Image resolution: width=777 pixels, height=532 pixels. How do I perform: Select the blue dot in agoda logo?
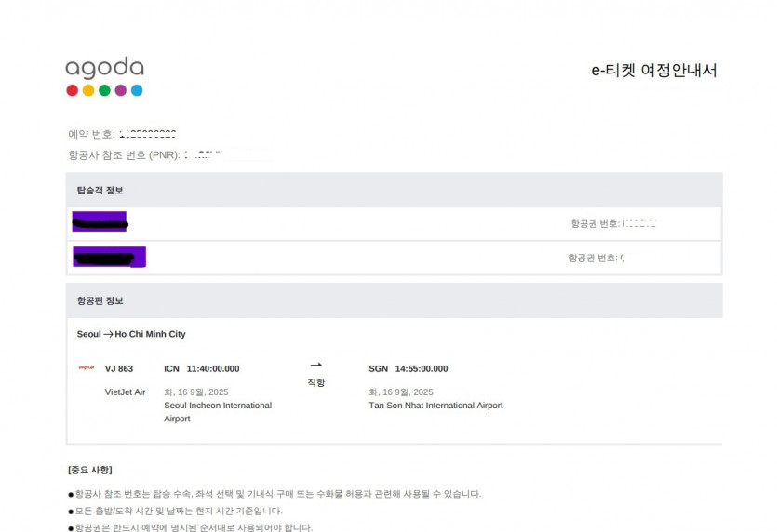tap(137, 90)
